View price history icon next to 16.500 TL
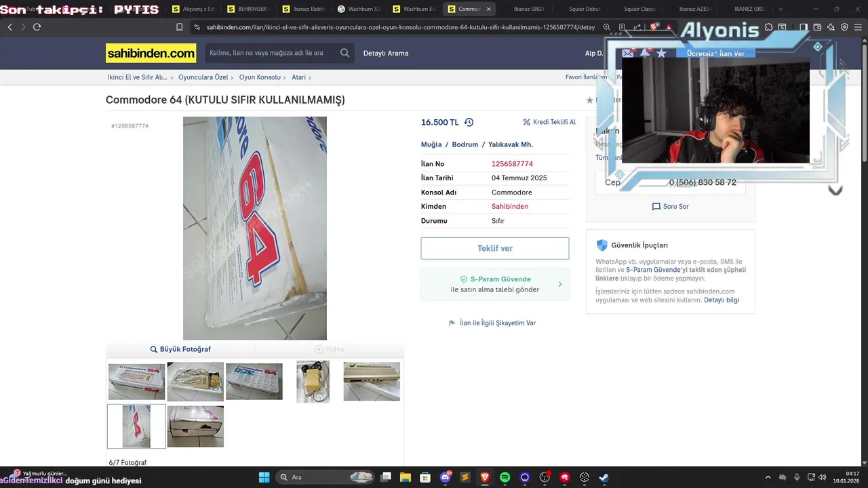This screenshot has height=488, width=868. click(469, 122)
